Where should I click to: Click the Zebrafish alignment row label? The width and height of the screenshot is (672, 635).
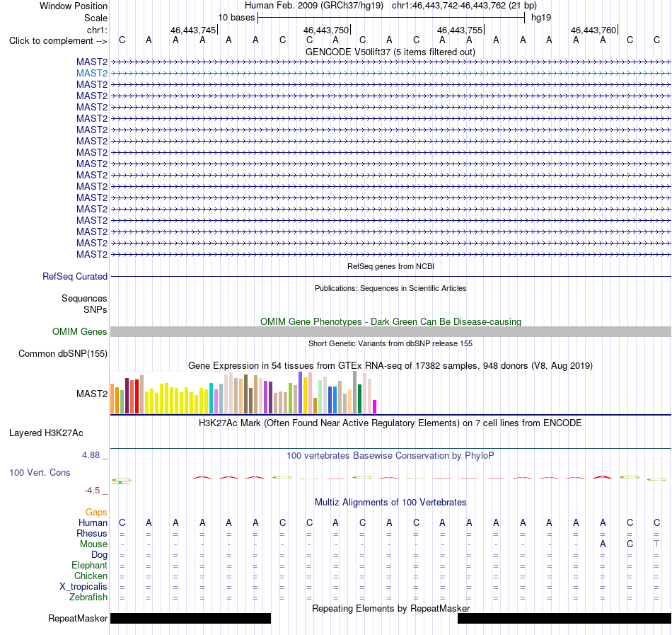click(x=88, y=597)
